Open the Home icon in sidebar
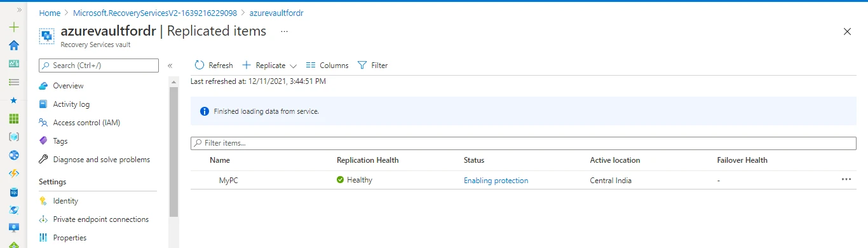This screenshot has height=248, width=868. (14, 45)
